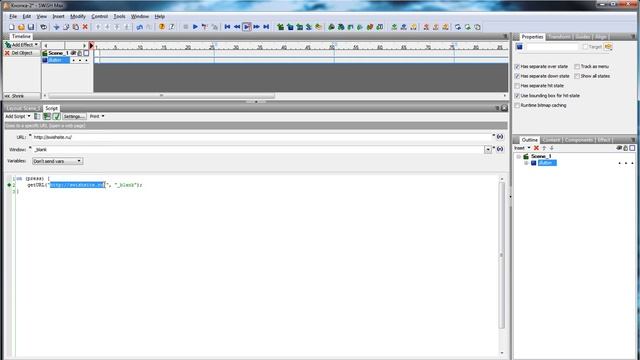Screen dimensions: 640x360
Task: Click delete red X in Outline panel
Action: [x=536, y=148]
